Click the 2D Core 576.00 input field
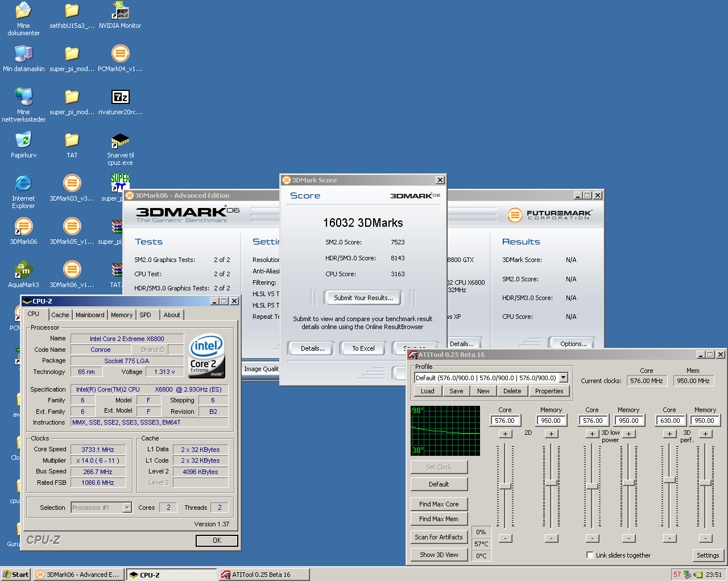The height and width of the screenshot is (582, 728). [x=504, y=421]
